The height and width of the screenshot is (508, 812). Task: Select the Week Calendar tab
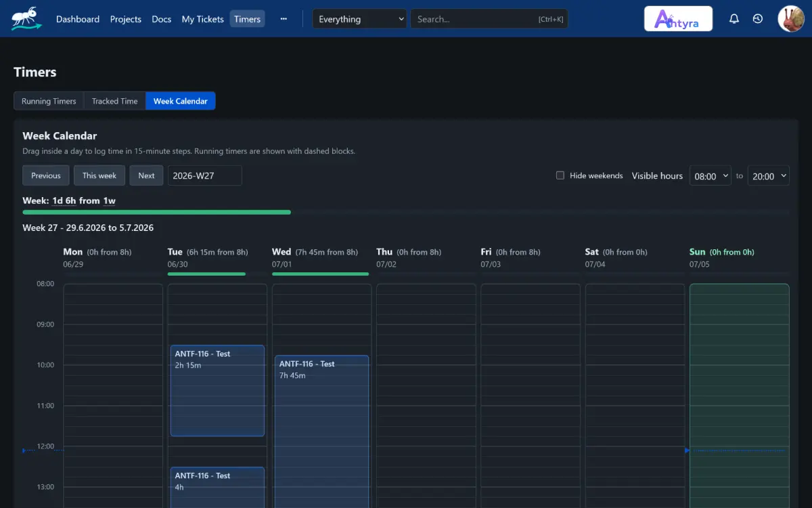pos(181,101)
